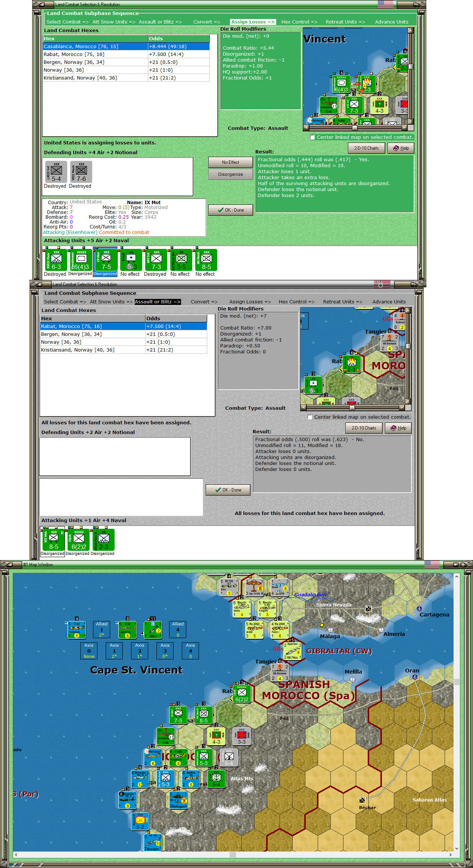Click the P-40 Tomahawk air unit at sea
Image resolution: width=473 pixels, height=868 pixels.
77,630
